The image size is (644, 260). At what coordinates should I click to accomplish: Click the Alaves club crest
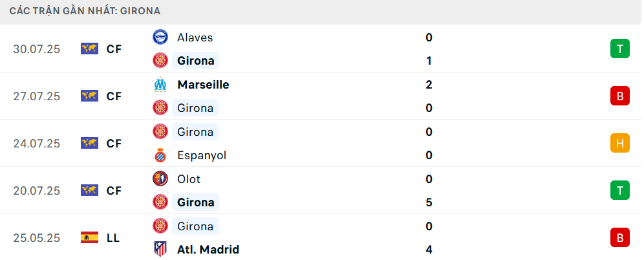(x=160, y=37)
